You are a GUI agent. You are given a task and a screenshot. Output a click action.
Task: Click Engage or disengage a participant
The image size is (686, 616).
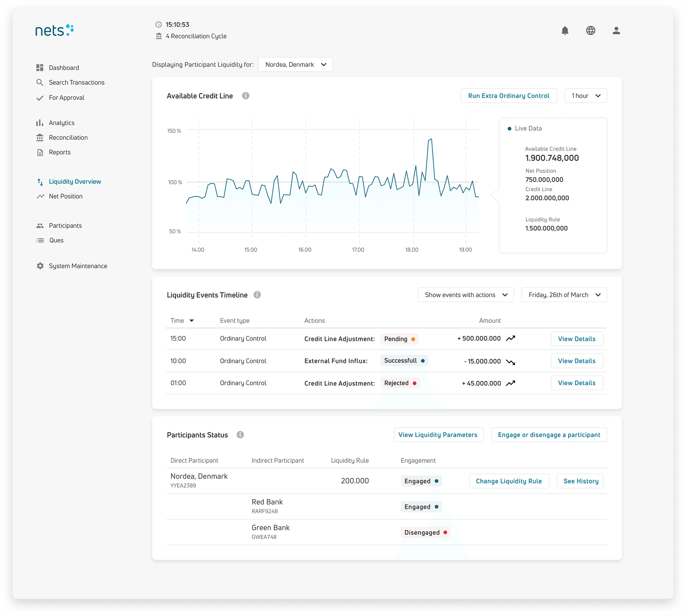549,435
